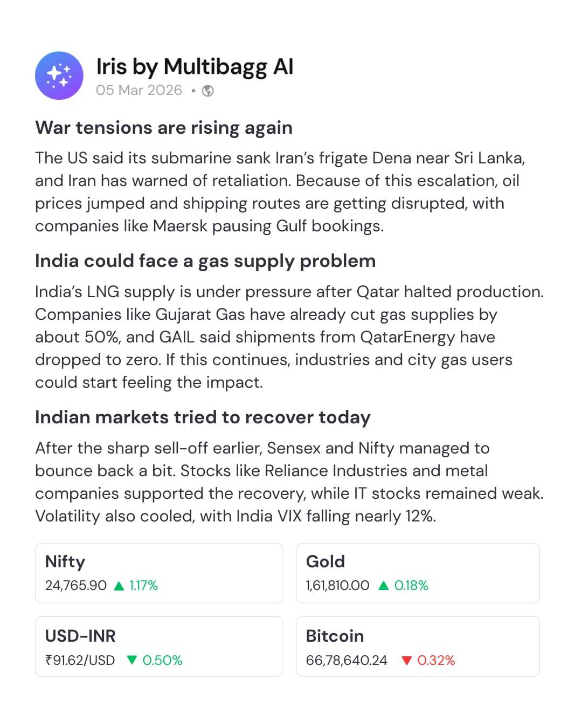The height and width of the screenshot is (728, 582).
Task: Click the Bitcoin 0.32% change value
Action: tap(436, 661)
